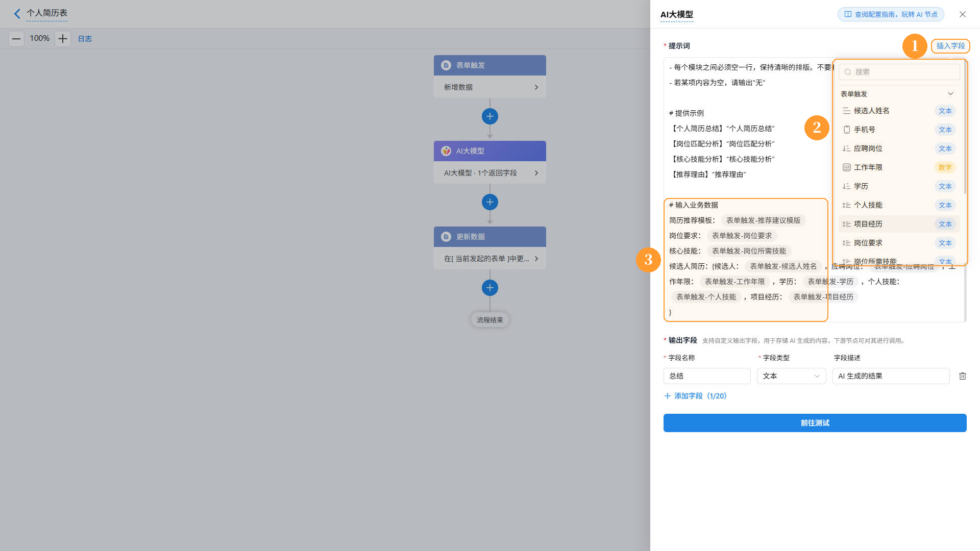
Task: Select the 项目经历 field option
Action: [x=899, y=224]
